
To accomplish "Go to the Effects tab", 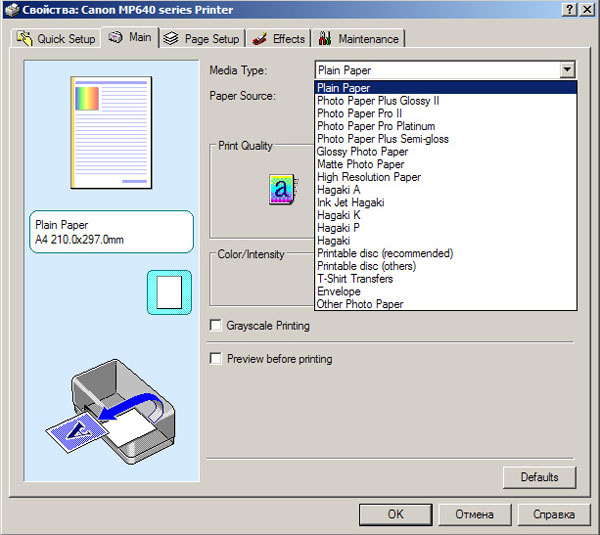I will [278, 39].
